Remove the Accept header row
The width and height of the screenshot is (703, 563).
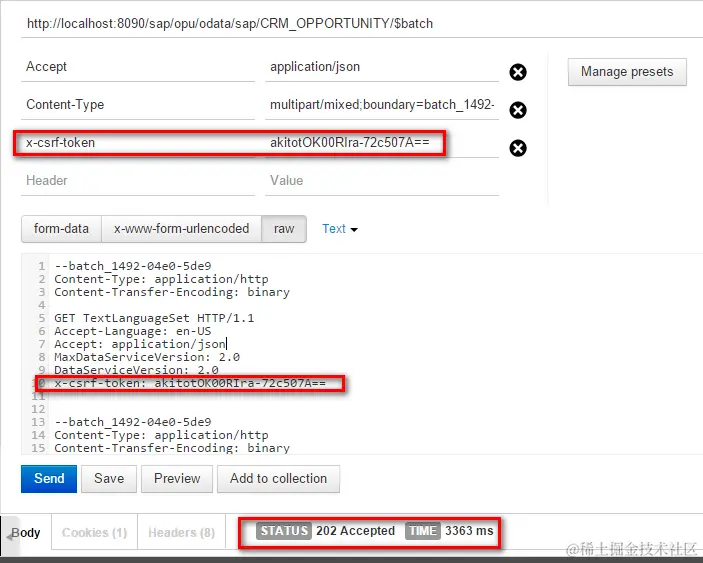point(518,72)
